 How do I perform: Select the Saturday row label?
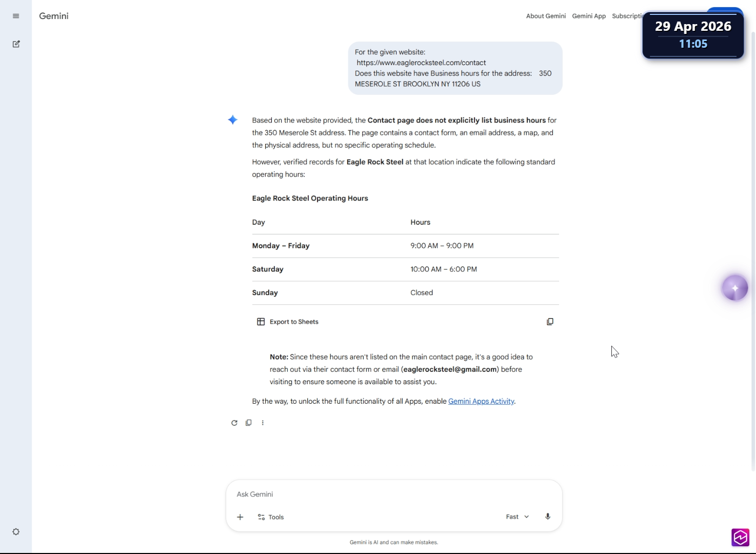(268, 269)
